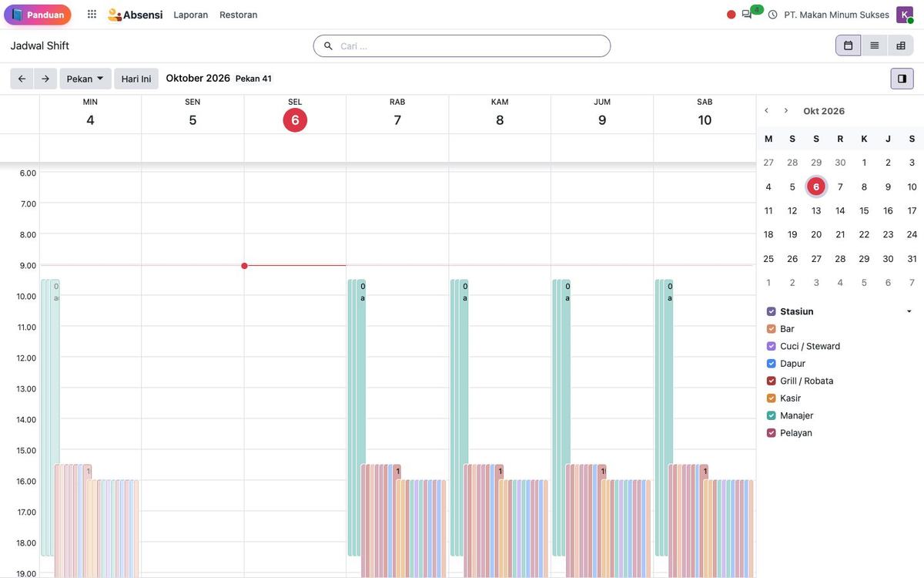Click the Jadwal Shift page title
This screenshot has width=924, height=578.
[x=40, y=45]
